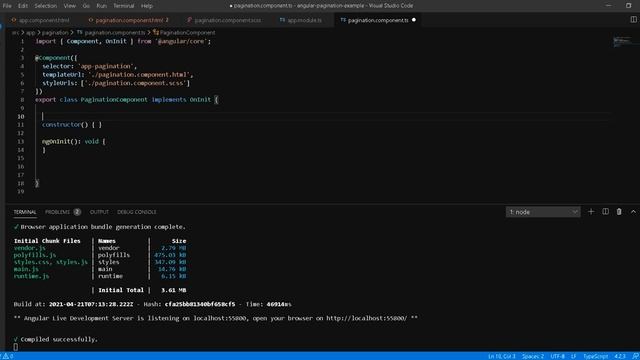The height and width of the screenshot is (360, 640).
Task: Open the Help menu
Action: click(x=147, y=6)
